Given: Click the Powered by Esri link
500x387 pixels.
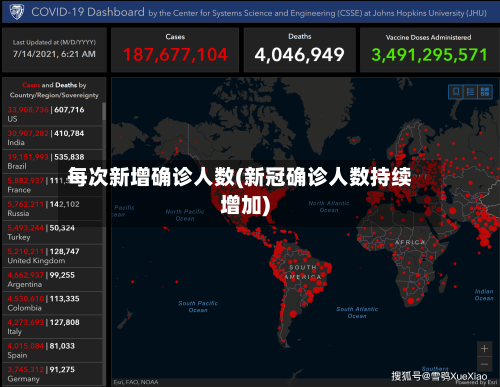Looking at the screenshot, I should [476, 382].
